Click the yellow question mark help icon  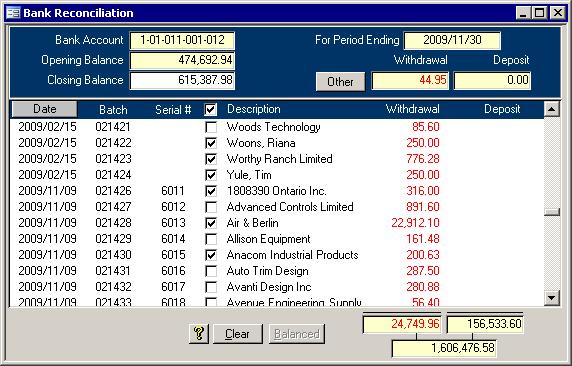199,334
